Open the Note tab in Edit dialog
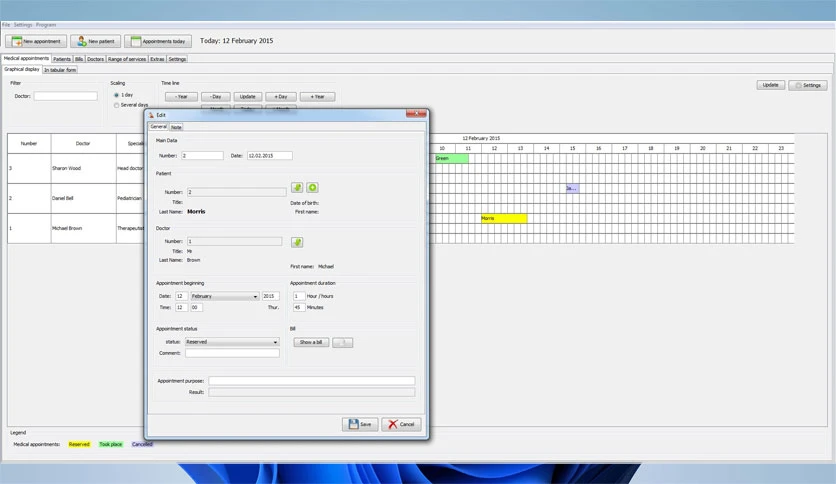 click(176, 127)
